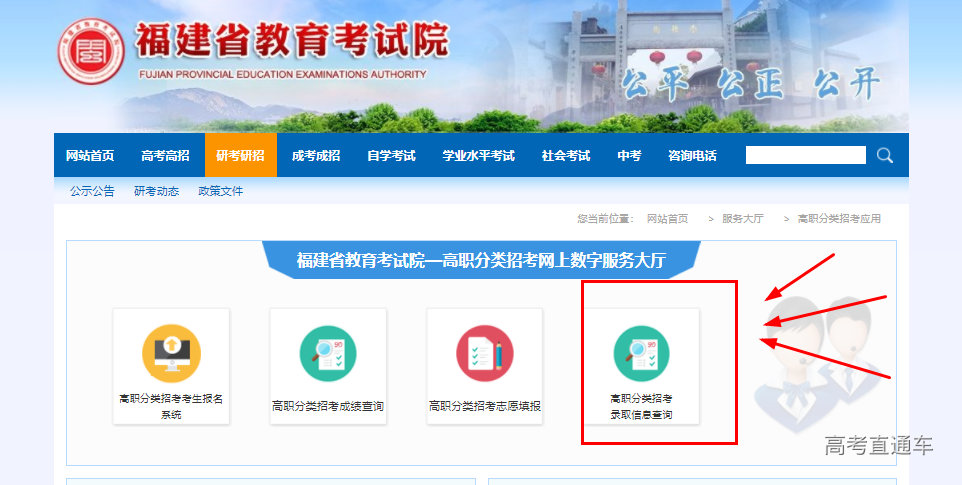Open 高职分类招考成绩查询 green magnifier icon
962x485 pixels.
pyautogui.click(x=328, y=353)
